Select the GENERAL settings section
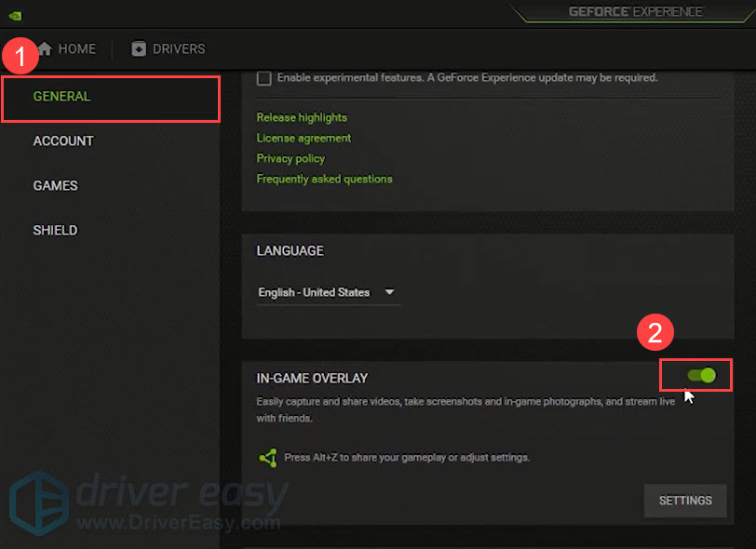The image size is (756, 549). (x=62, y=97)
